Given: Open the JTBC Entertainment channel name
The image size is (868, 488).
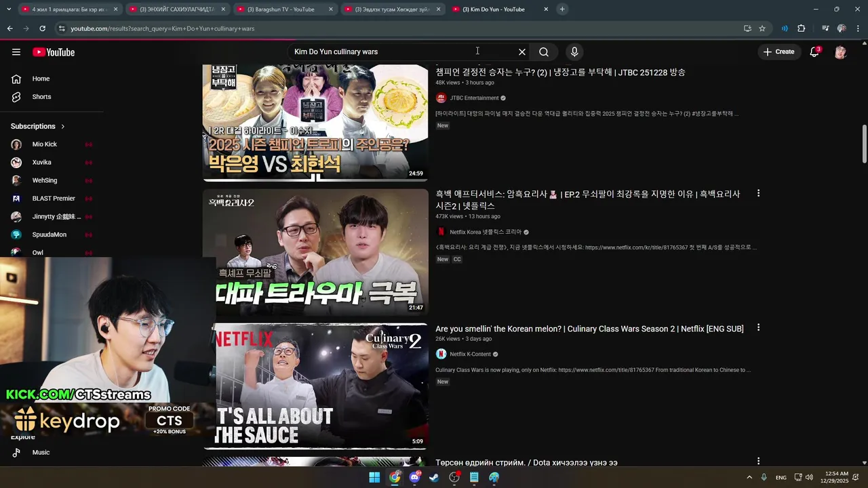Looking at the screenshot, I should 474,98.
